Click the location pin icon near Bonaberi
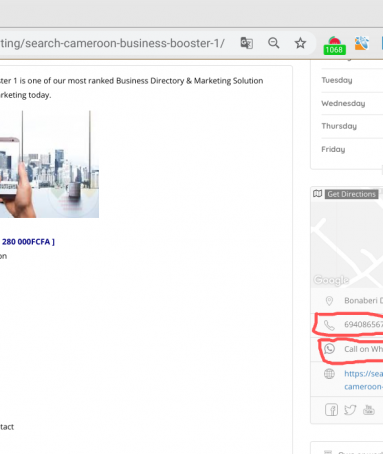The width and height of the screenshot is (383, 454). pos(329,301)
